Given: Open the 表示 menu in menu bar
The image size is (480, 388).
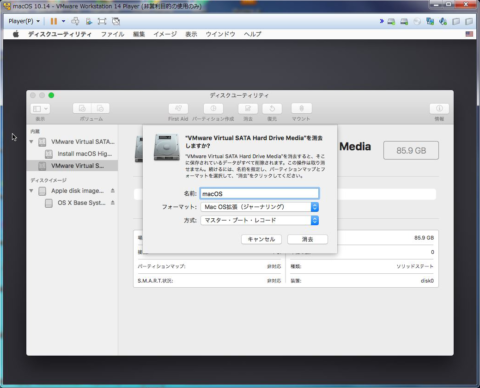Looking at the screenshot, I should tap(191, 34).
